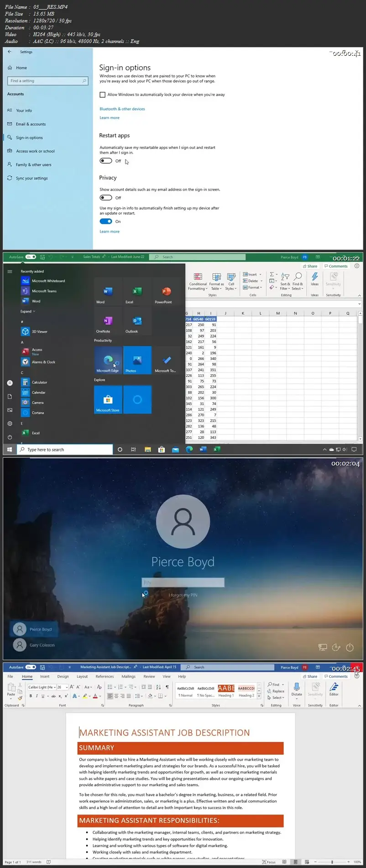Image resolution: width=366 pixels, height=868 pixels.
Task: Switch to the Mailings tab in Word
Action: pos(128,677)
